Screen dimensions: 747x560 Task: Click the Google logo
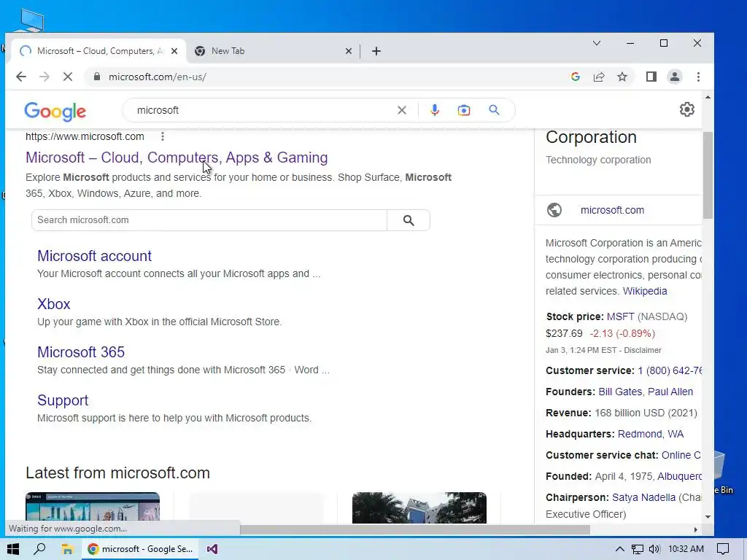(x=55, y=111)
